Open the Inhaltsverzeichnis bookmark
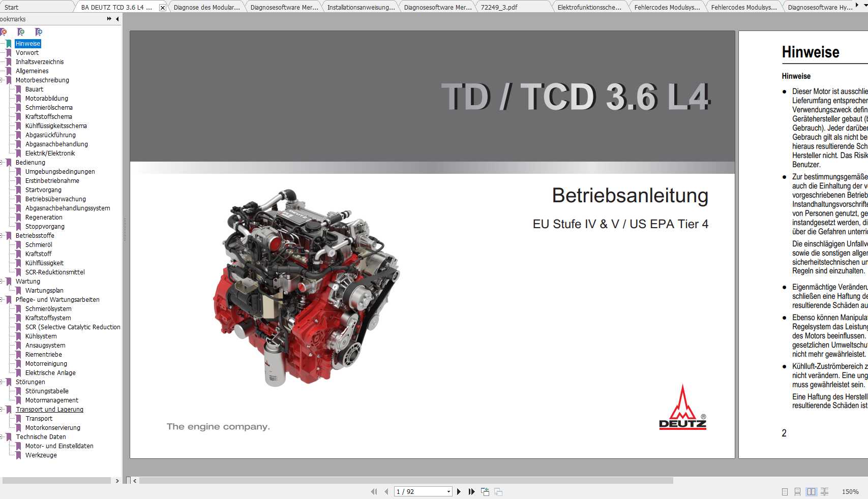Viewport: 868px width, 499px height. coord(40,62)
